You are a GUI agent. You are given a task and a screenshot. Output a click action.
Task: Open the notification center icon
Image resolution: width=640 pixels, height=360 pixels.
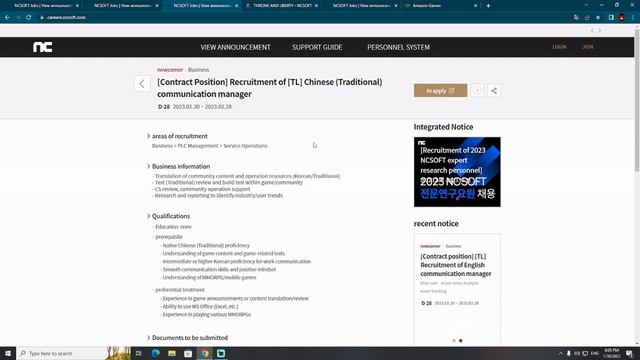[x=629, y=353]
